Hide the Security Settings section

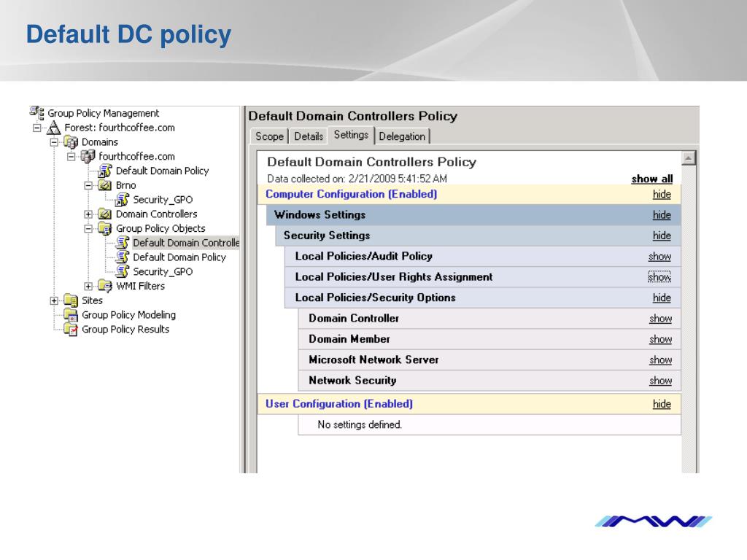coord(662,236)
